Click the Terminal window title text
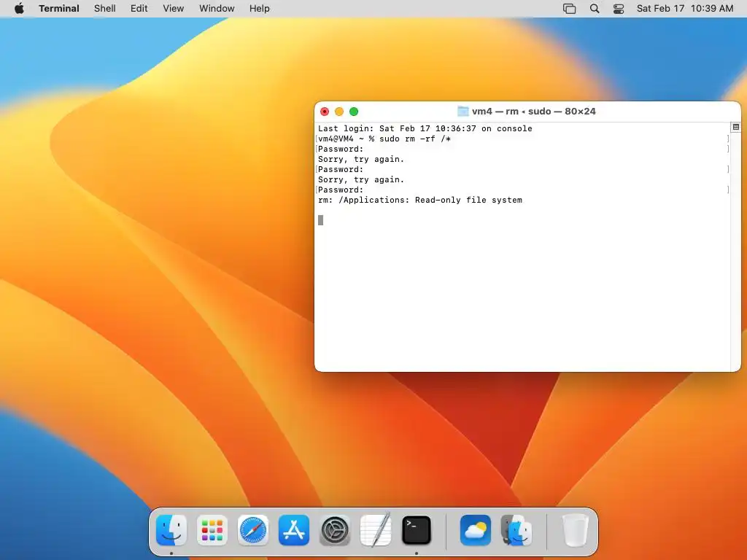 (x=533, y=112)
